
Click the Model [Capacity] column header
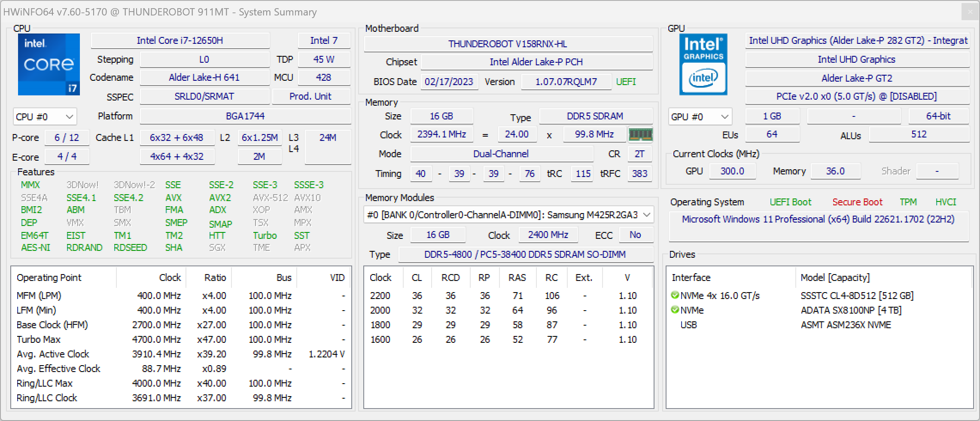pyautogui.click(x=835, y=278)
